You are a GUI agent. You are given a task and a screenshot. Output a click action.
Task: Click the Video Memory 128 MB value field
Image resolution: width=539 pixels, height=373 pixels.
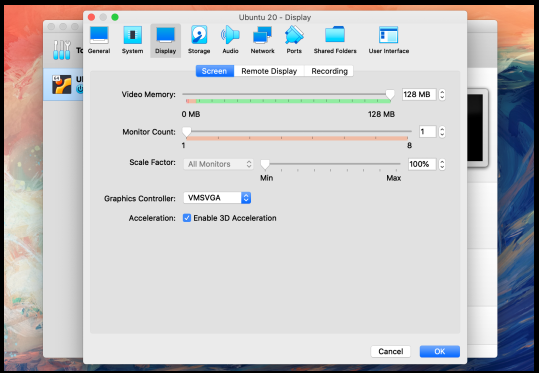point(419,95)
